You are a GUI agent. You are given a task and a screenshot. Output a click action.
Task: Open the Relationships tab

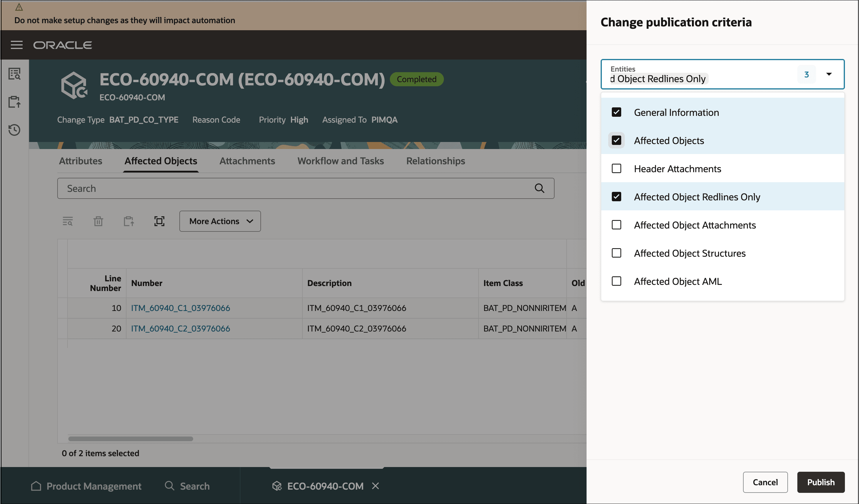[x=435, y=161]
